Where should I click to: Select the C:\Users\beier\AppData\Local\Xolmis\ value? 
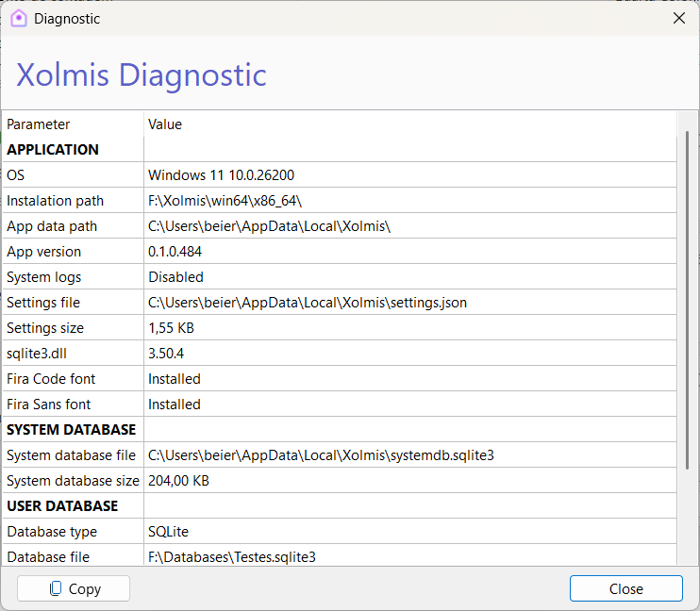tap(410, 226)
